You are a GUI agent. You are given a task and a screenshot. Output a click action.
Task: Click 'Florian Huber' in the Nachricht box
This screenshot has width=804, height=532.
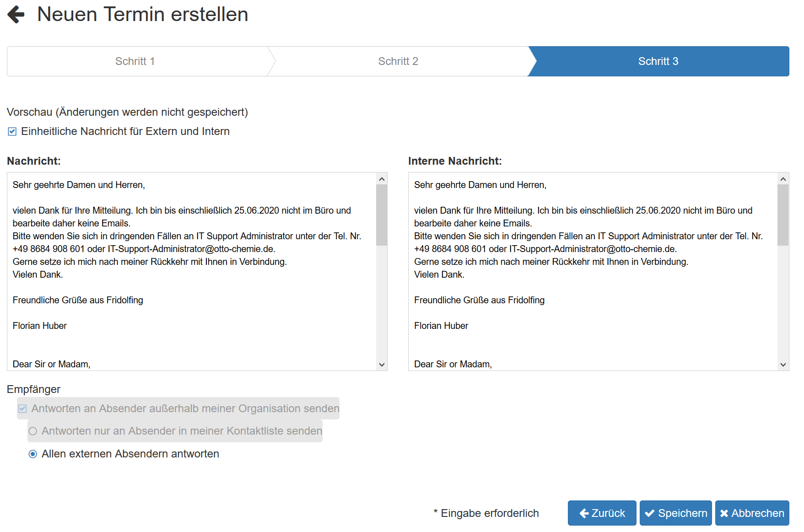coord(40,326)
